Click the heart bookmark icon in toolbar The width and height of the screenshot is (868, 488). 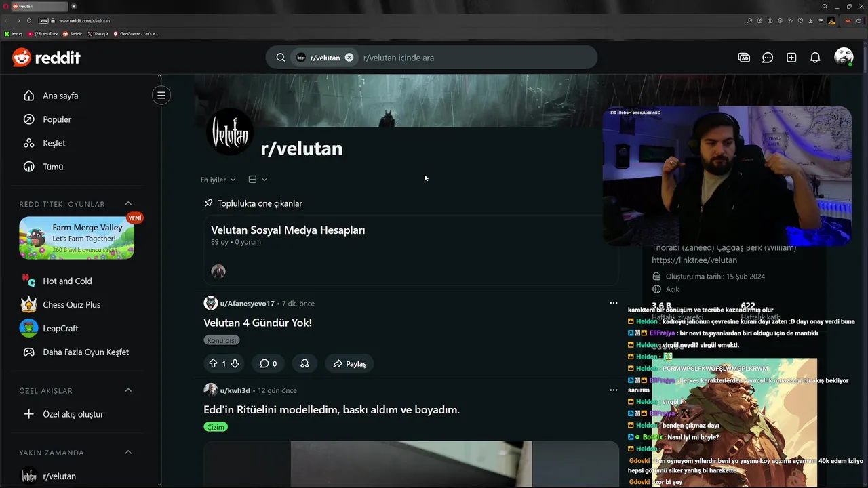pyautogui.click(x=800, y=21)
